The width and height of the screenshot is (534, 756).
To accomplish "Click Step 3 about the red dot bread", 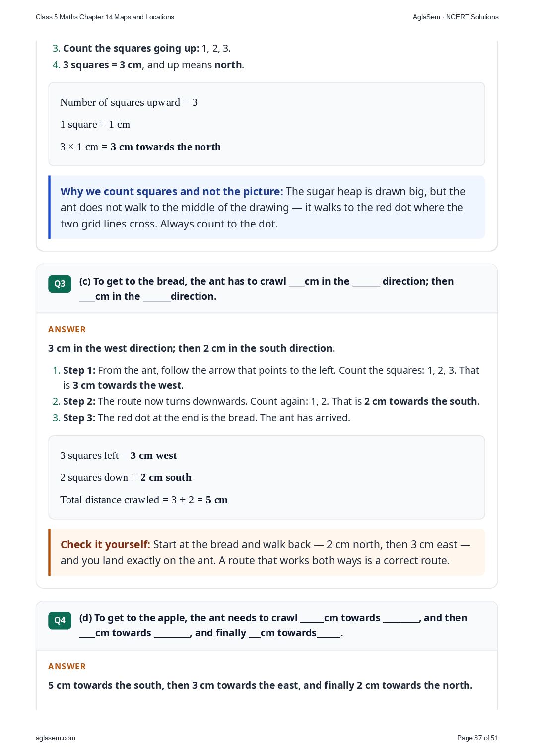I will tap(206, 418).
